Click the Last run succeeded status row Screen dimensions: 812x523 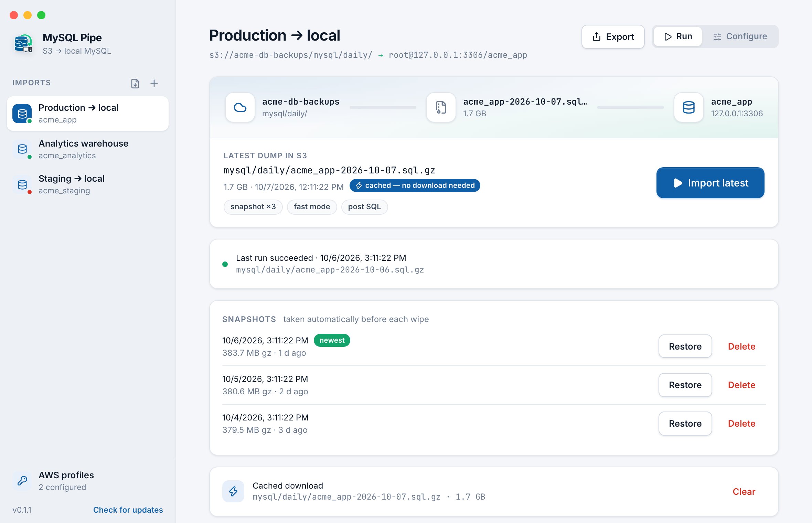pos(494,264)
